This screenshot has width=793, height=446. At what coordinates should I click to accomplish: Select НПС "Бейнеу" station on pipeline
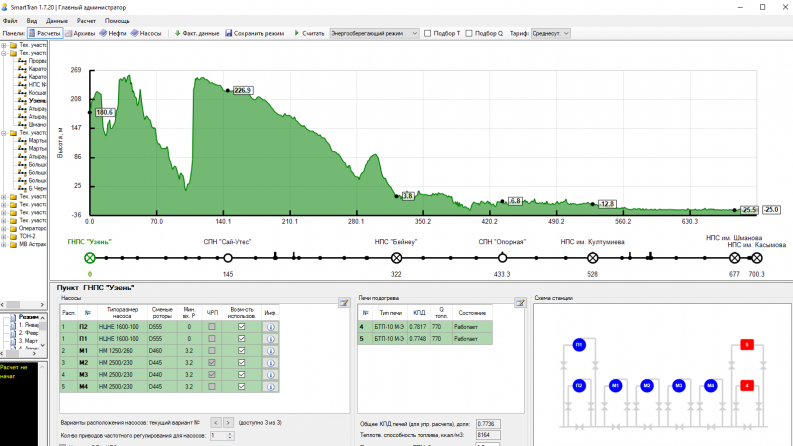coord(396,257)
